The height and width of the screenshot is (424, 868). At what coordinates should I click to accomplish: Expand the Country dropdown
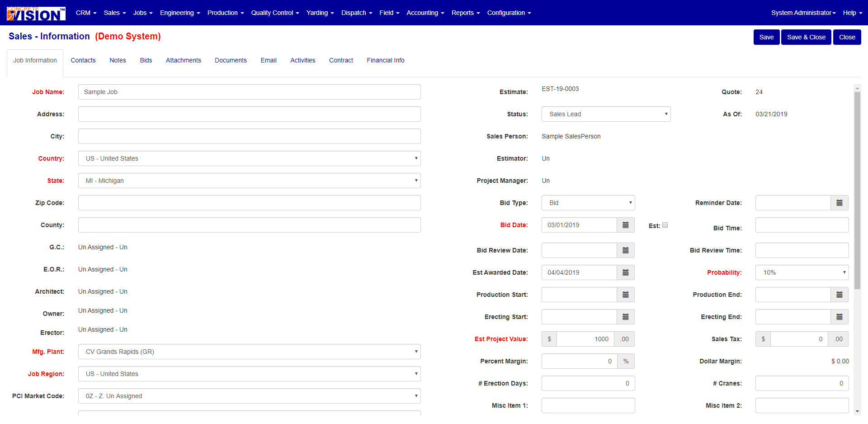[249, 158]
